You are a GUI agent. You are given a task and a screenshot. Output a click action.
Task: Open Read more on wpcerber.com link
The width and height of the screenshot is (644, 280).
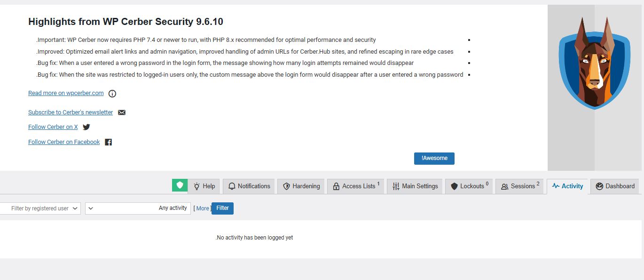[x=66, y=93]
